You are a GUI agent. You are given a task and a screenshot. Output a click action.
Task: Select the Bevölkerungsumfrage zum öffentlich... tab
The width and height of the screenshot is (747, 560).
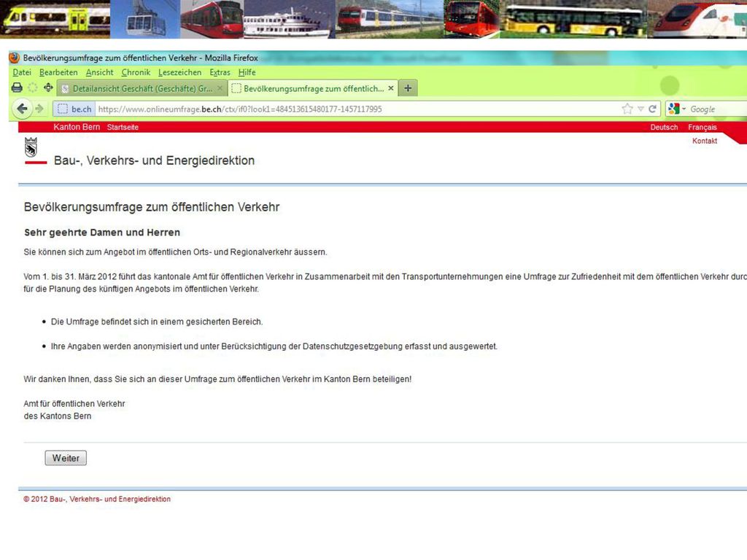pos(313,88)
